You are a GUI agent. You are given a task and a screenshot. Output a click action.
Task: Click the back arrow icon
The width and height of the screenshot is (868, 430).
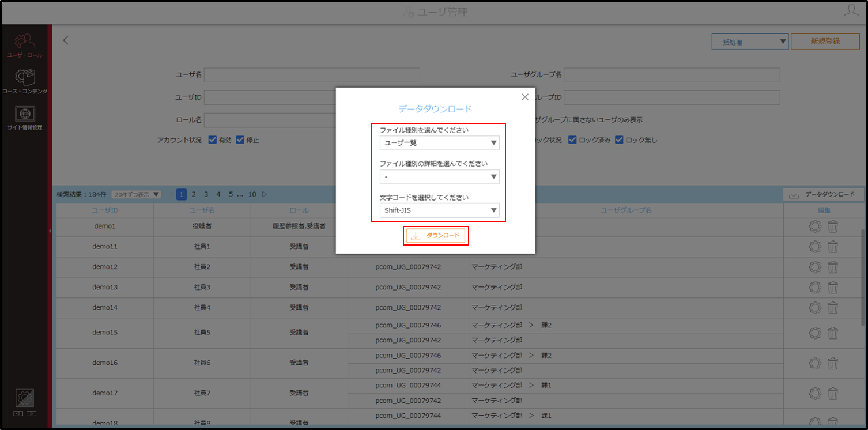point(66,40)
